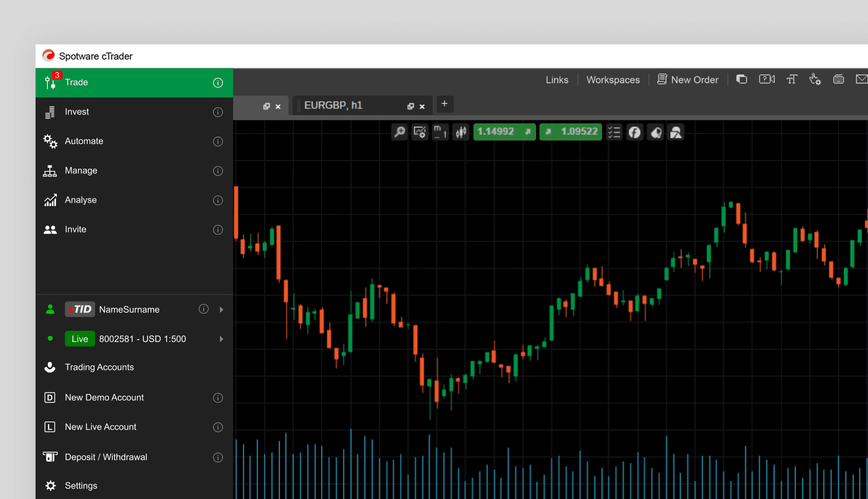Expand the cTID NameSurname account menu
The height and width of the screenshot is (499, 868).
(222, 310)
